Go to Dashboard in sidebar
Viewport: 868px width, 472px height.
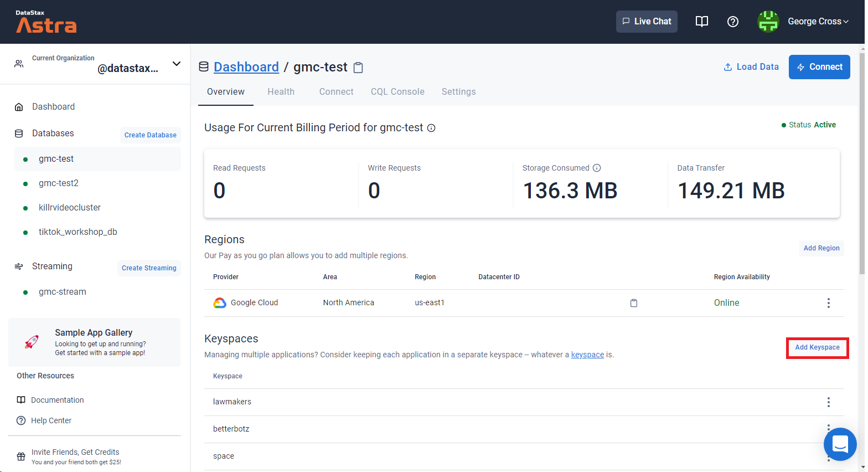point(53,107)
